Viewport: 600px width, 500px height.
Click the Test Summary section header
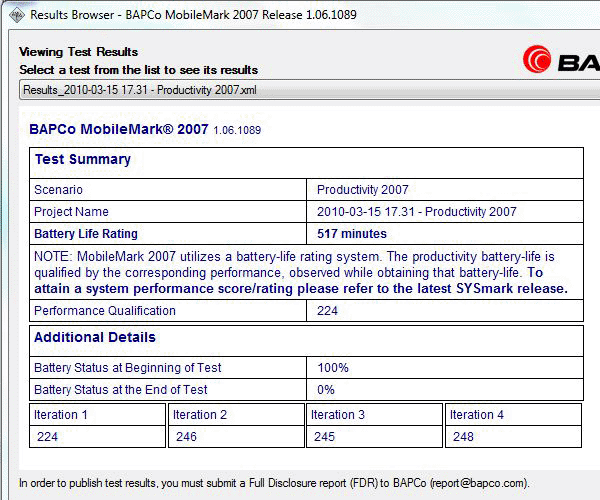(83, 159)
